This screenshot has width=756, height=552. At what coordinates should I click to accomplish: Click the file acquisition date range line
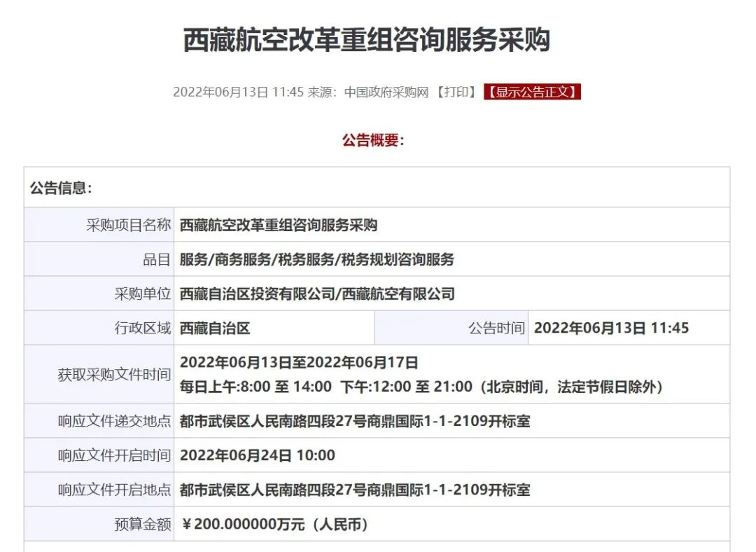pyautogui.click(x=299, y=362)
